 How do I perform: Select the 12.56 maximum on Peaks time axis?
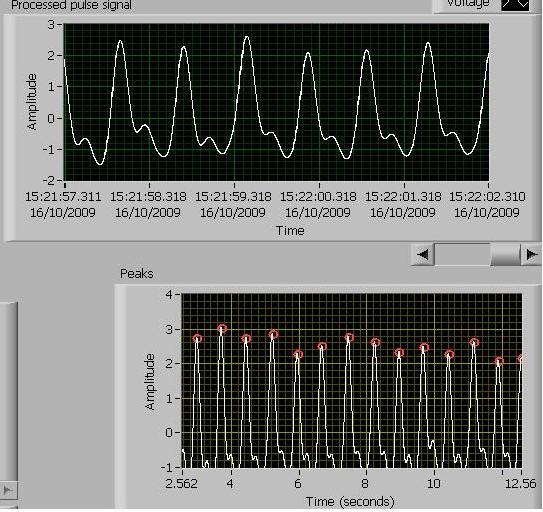tap(520, 483)
